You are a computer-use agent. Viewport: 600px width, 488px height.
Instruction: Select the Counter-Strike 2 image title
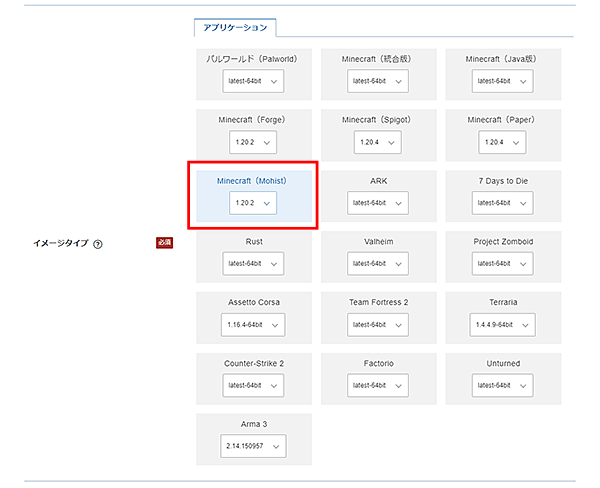(x=254, y=363)
